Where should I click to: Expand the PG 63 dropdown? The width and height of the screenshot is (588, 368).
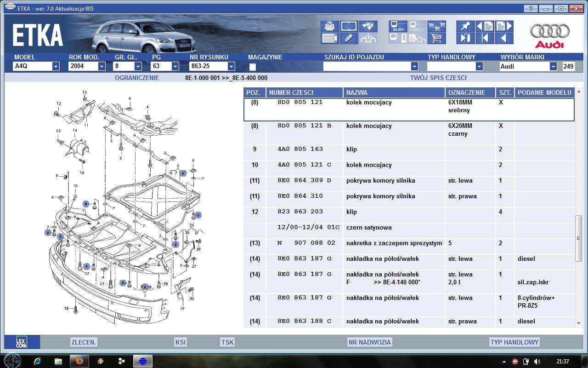pyautogui.click(x=175, y=66)
